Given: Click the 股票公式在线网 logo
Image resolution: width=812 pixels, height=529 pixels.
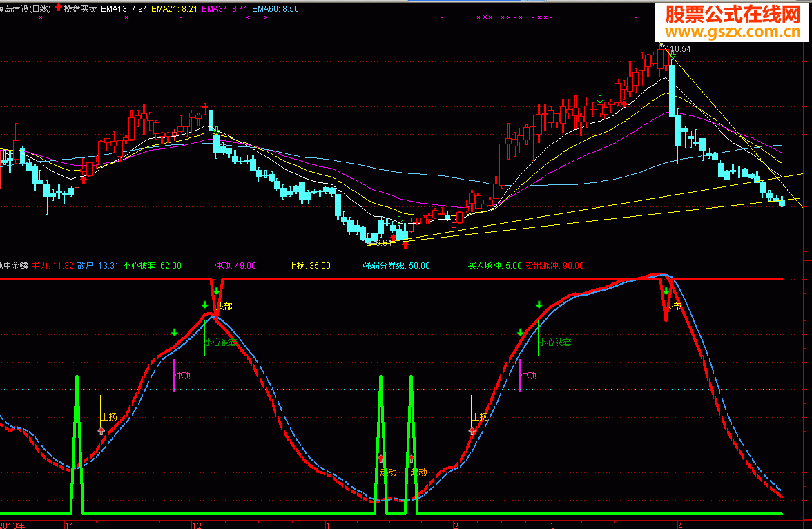Looking at the screenshot, I should click(x=732, y=14).
